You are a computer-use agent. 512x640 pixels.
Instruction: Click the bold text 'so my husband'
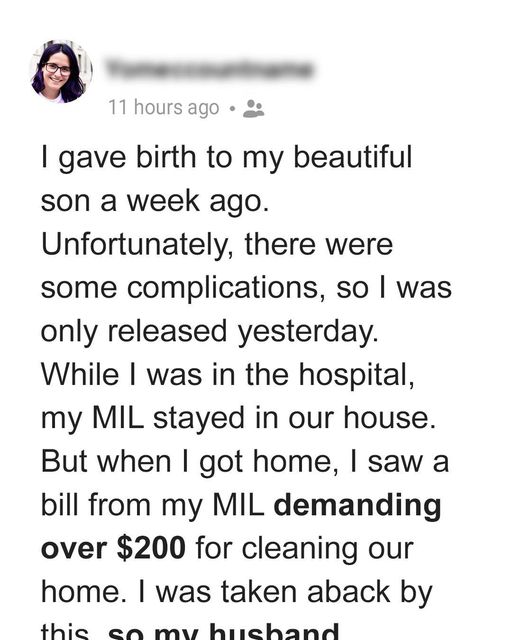point(223,631)
